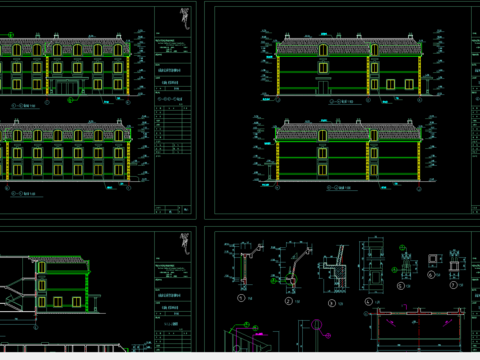Viewport: 480px width, 360px height.
Task: Click the circled detail number 5 marker
Action: (401, 286)
